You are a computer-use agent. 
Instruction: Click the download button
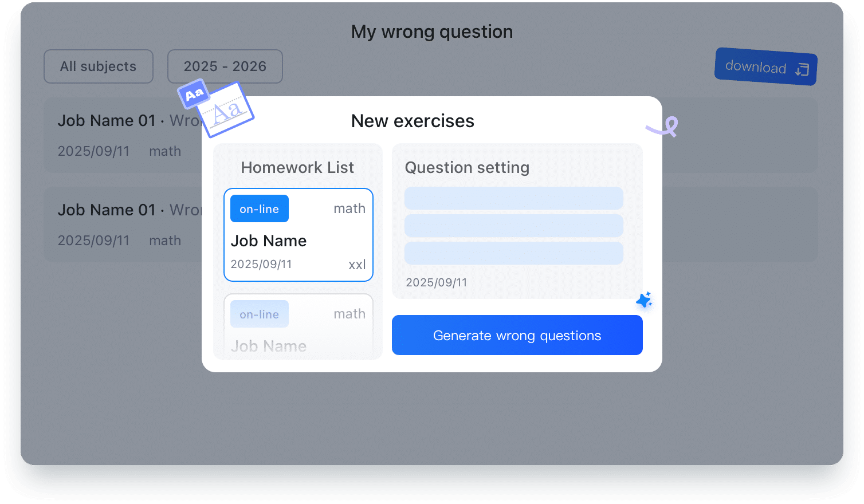click(765, 67)
